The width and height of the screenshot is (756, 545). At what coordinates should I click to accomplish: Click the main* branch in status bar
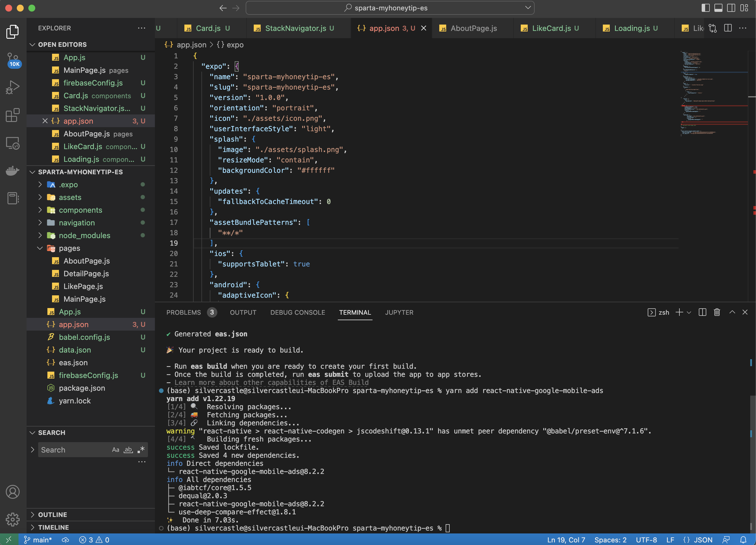click(38, 540)
